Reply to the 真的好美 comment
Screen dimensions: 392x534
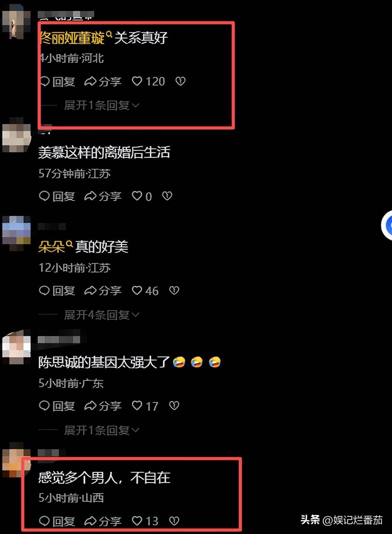pos(57,291)
